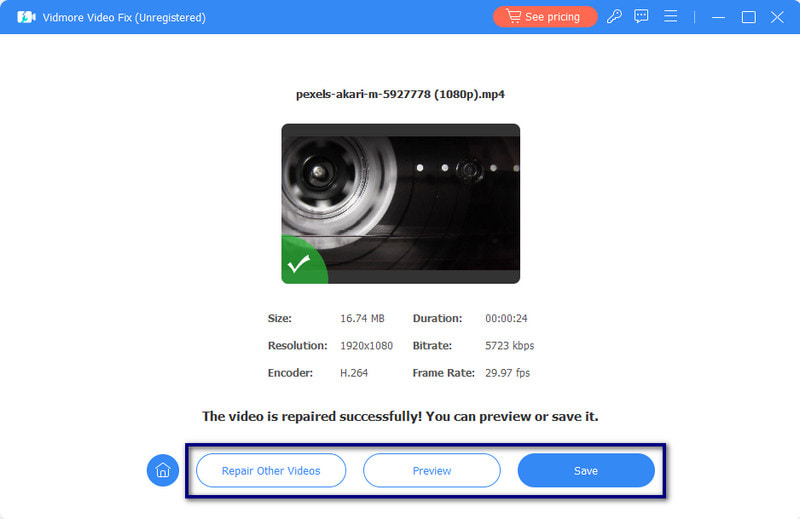This screenshot has height=519, width=800.
Task: Click Repair Other Videos button
Action: coord(271,470)
